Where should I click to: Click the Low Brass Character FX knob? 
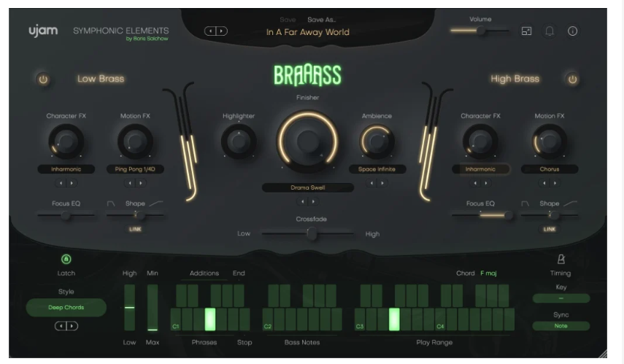click(66, 142)
